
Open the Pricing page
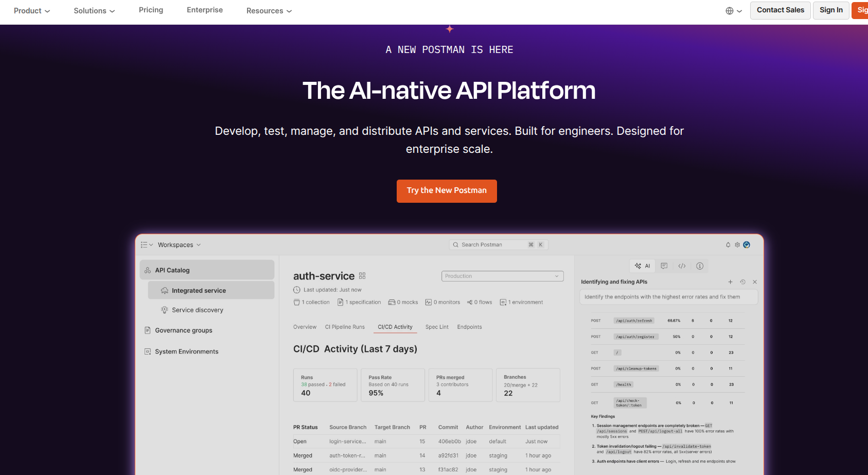click(151, 10)
